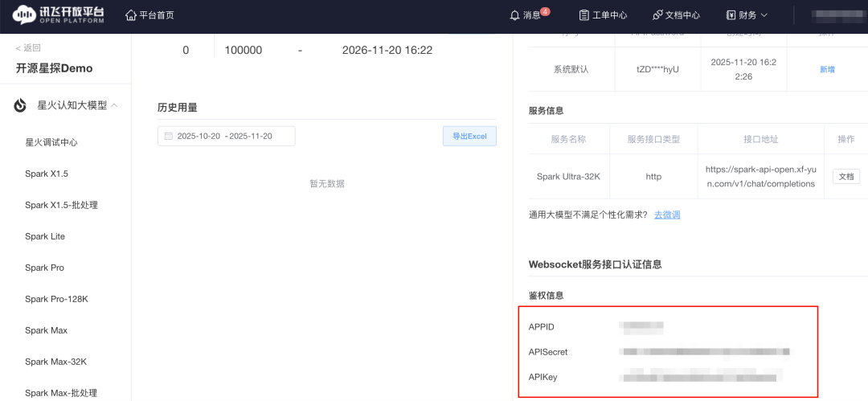Select Spark Max-32K in the sidebar
This screenshot has height=401, width=868.
click(56, 362)
